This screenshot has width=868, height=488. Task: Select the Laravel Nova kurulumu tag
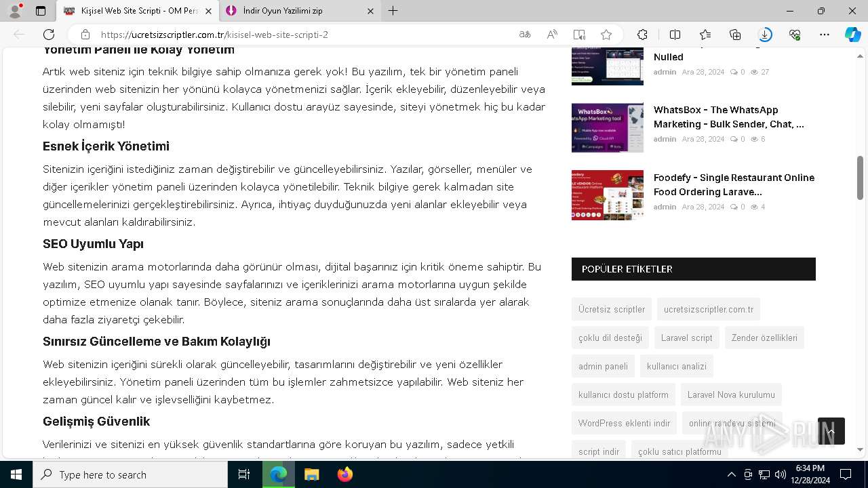coord(731,394)
